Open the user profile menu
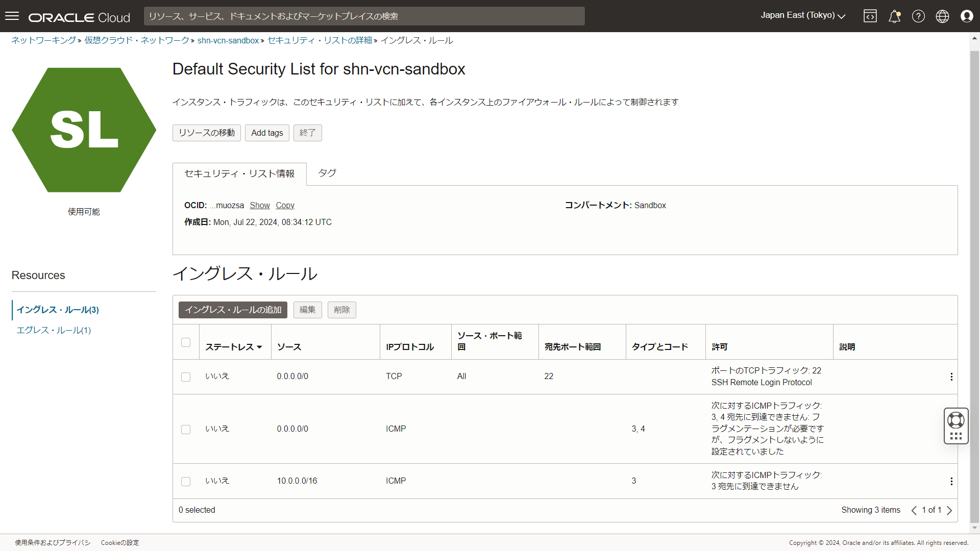 point(967,16)
